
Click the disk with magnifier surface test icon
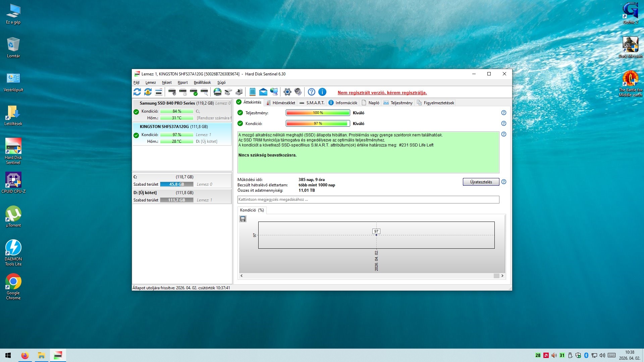point(205,92)
